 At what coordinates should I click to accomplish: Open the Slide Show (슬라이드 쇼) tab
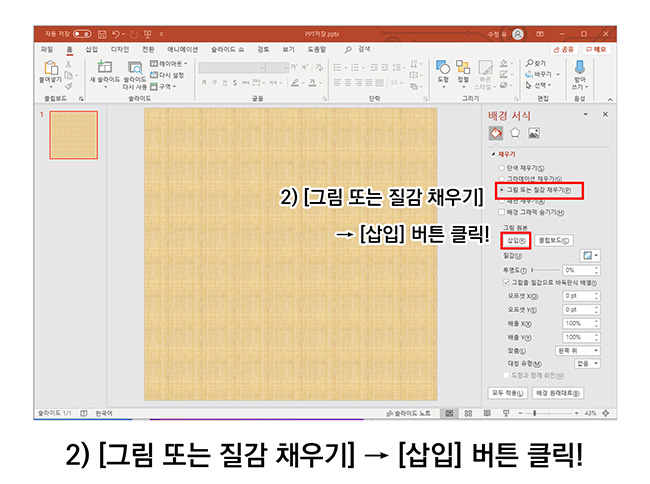pyautogui.click(x=227, y=50)
